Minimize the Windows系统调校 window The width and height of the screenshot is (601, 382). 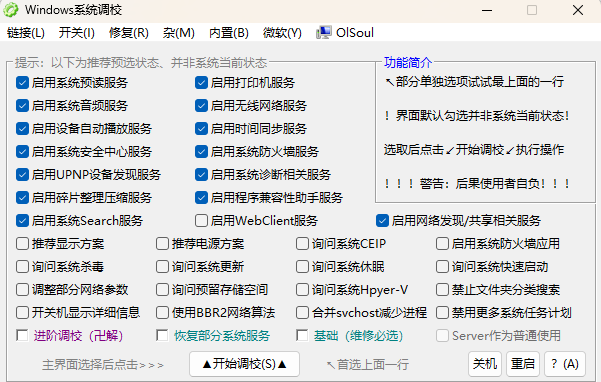pyautogui.click(x=487, y=10)
